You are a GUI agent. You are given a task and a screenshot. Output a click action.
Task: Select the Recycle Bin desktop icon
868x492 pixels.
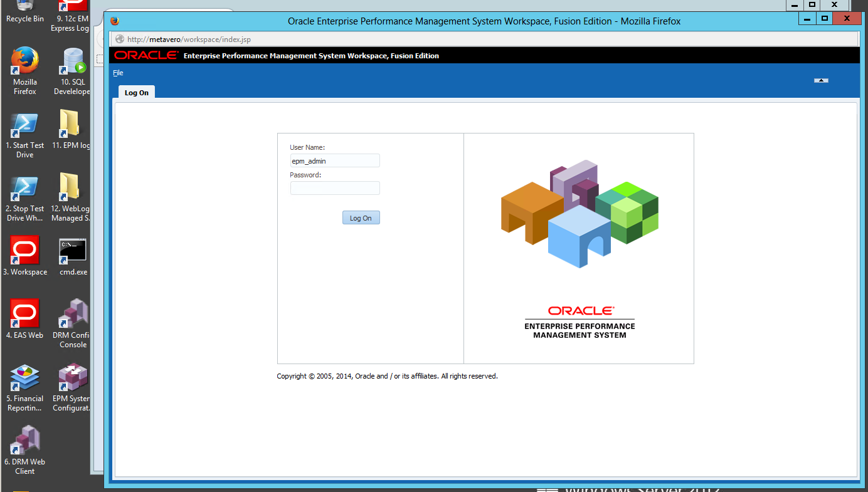point(25,12)
